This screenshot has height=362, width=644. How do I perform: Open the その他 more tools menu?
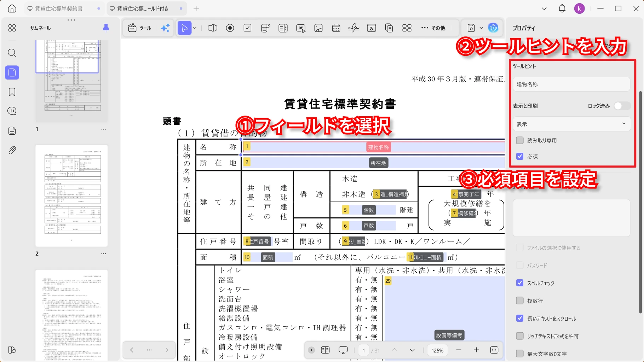pyautogui.click(x=433, y=28)
